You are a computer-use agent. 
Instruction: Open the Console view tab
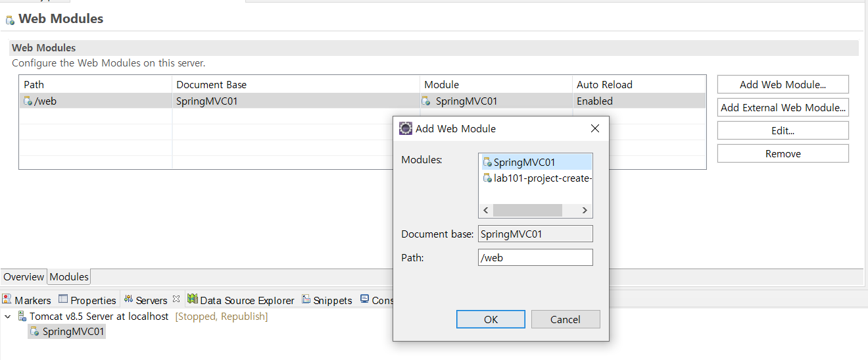(x=377, y=300)
